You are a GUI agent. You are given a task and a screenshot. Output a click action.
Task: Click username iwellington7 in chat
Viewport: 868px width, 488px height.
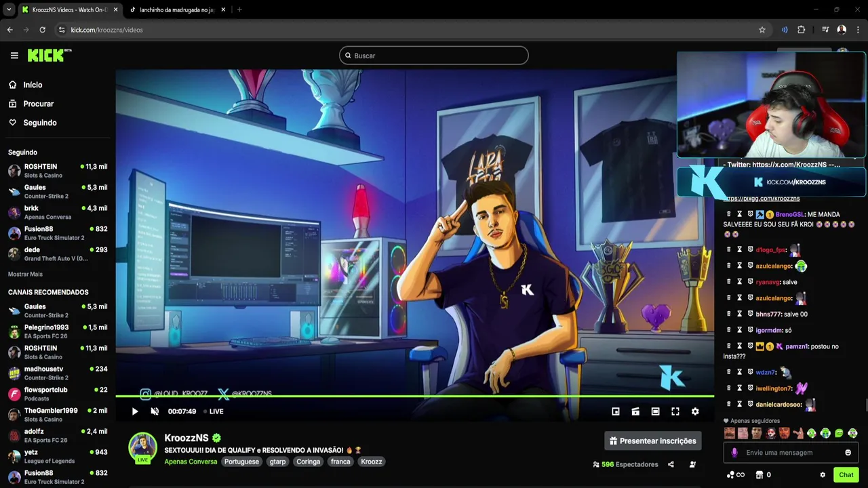pyautogui.click(x=774, y=388)
